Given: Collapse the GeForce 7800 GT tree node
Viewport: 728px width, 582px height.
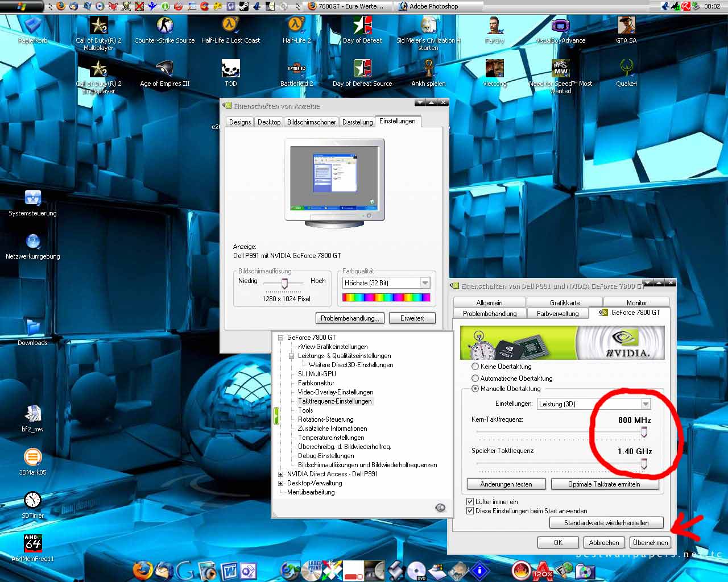Looking at the screenshot, I should [x=280, y=338].
